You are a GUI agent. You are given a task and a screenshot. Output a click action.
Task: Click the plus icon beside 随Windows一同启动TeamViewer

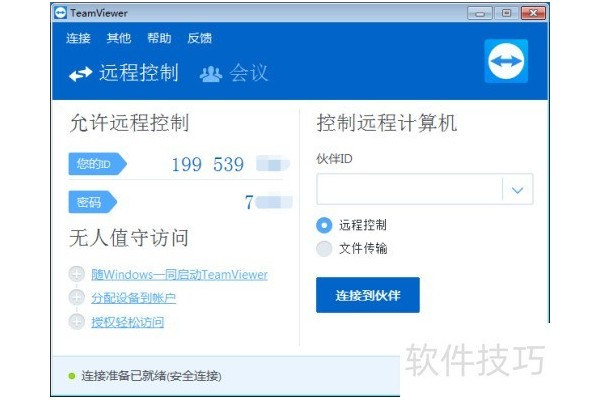(77, 274)
